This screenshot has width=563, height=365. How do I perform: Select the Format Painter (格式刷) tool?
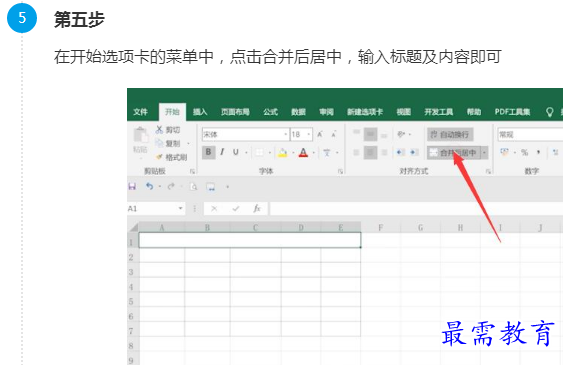click(x=171, y=157)
